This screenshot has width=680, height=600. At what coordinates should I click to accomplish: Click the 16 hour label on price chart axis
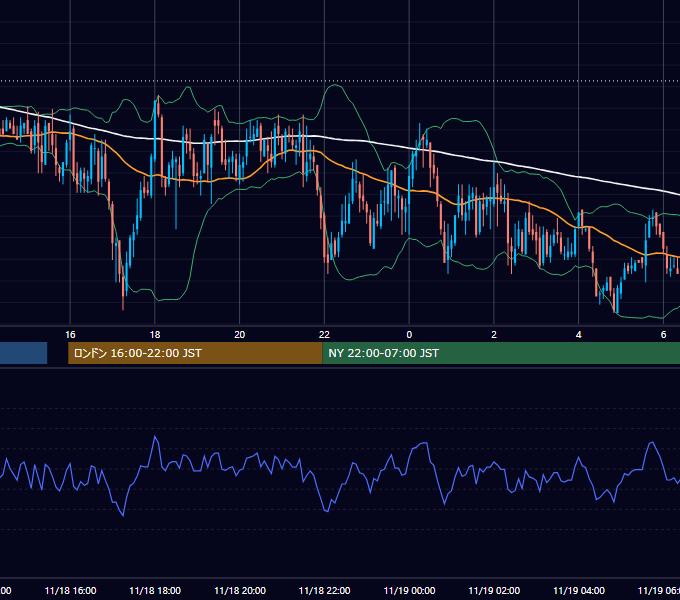coord(70,334)
